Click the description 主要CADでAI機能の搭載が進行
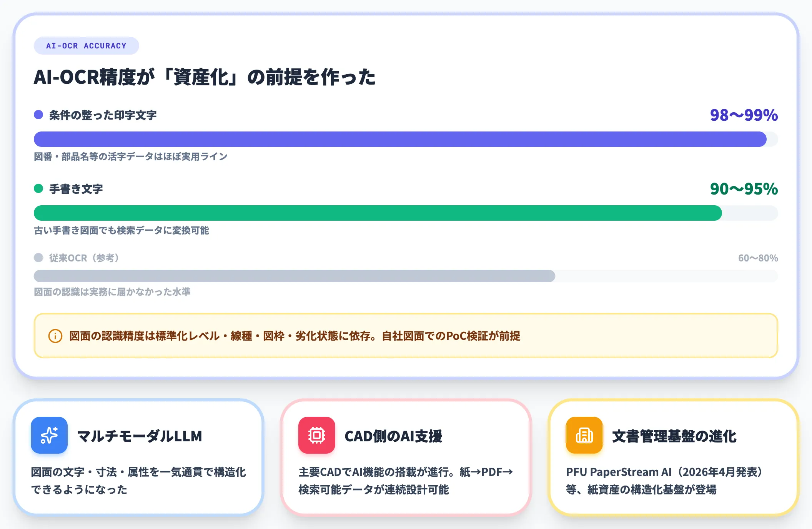Screen dimensions: 812x529 (406, 481)
